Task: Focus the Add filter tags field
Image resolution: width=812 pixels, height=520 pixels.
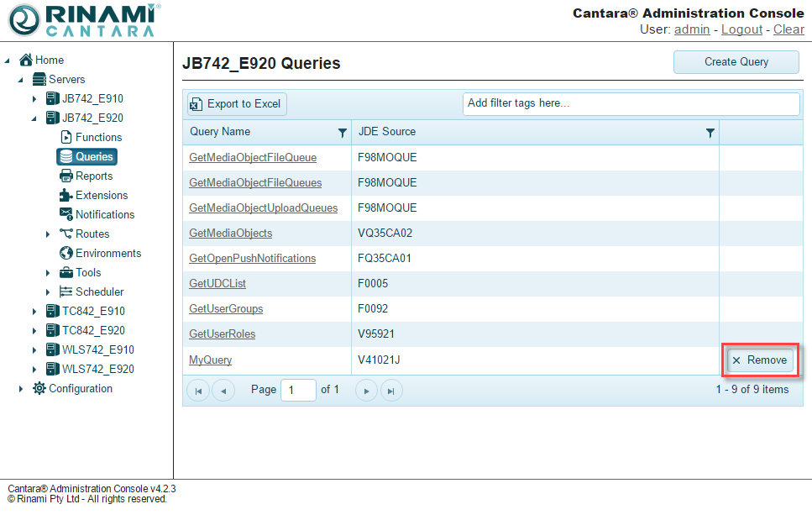Action: coord(631,103)
